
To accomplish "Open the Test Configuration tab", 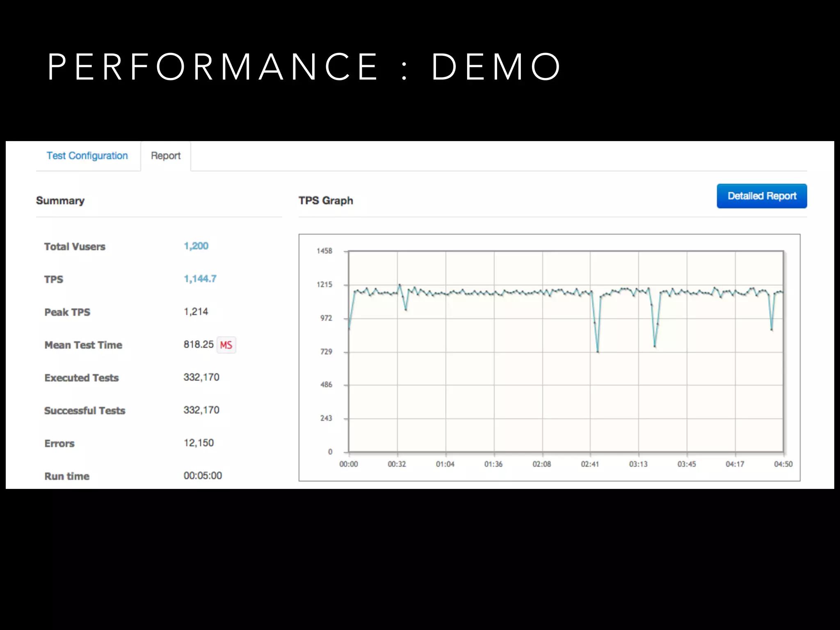I will [87, 156].
